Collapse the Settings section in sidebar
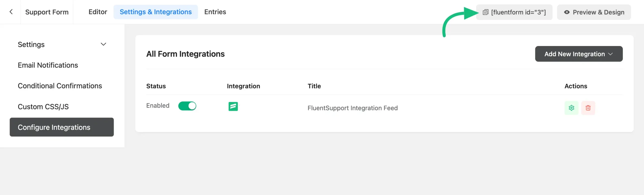 coord(103,44)
